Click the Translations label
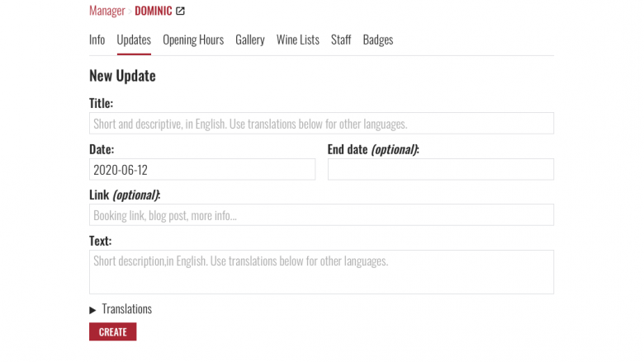 tap(127, 308)
